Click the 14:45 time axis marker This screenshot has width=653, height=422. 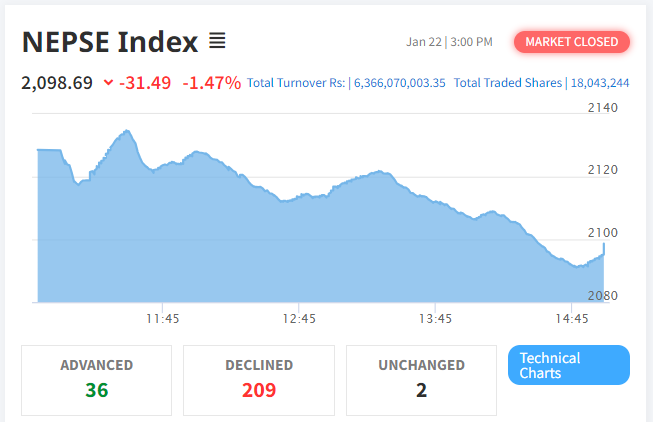[x=572, y=319]
